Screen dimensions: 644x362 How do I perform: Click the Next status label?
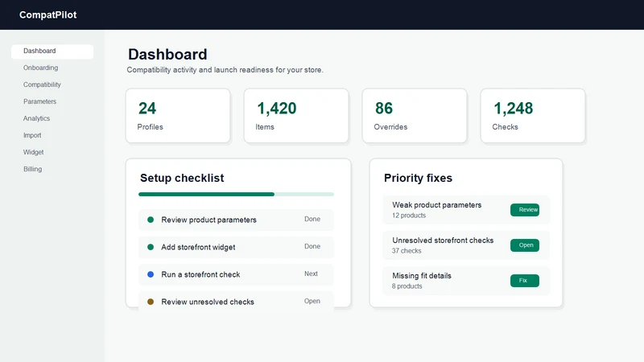tap(311, 274)
